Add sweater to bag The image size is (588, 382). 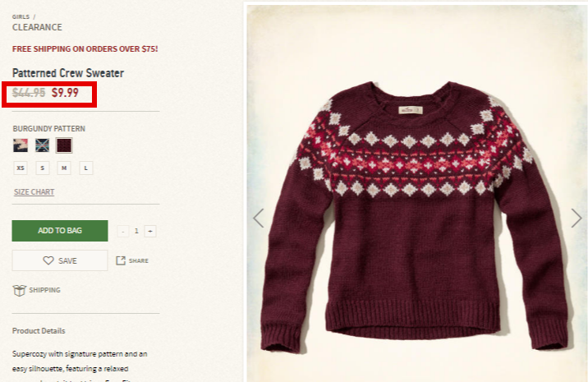point(60,231)
